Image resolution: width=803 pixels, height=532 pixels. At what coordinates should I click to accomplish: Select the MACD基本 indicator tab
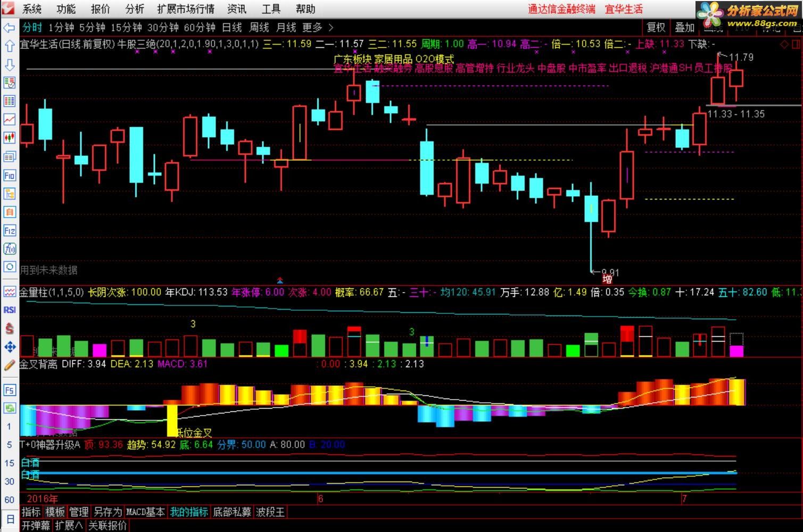click(x=145, y=512)
